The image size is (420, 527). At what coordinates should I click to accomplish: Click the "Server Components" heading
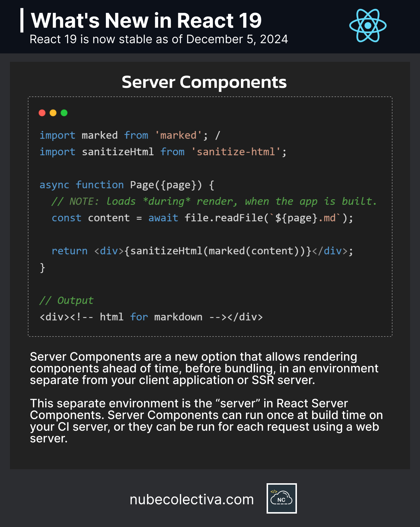tap(204, 82)
